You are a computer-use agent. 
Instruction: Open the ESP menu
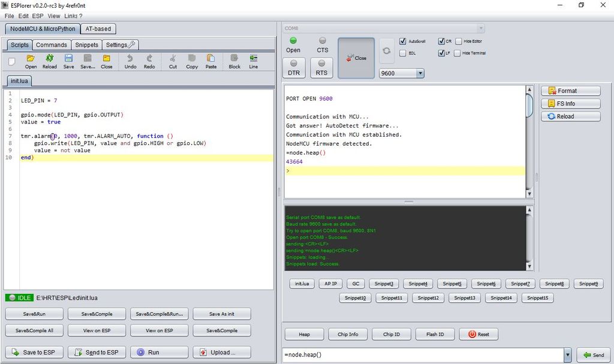38,16
